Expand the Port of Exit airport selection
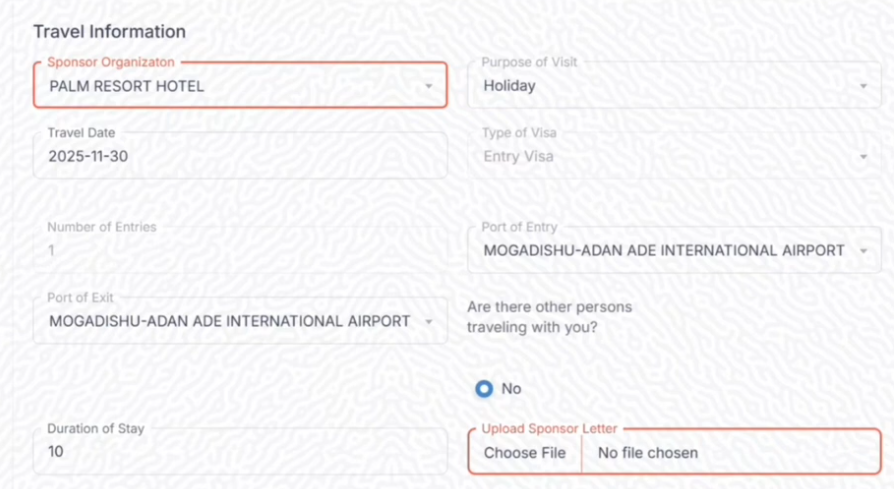894x489 pixels. [230, 322]
